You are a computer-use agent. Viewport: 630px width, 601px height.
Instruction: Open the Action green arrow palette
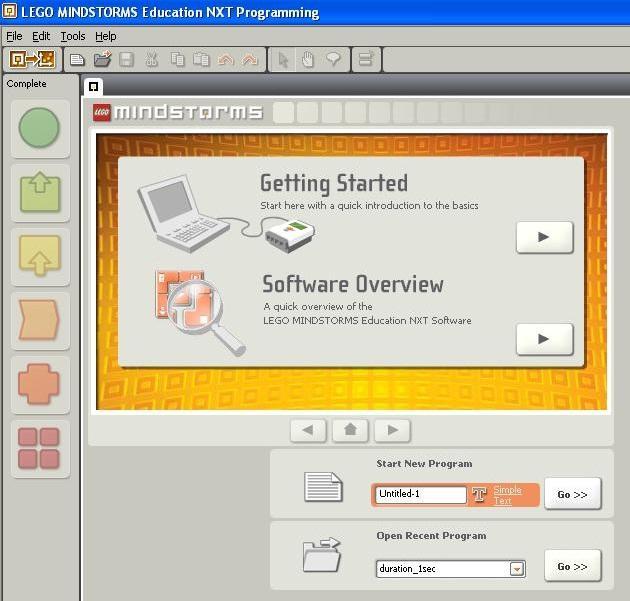pyautogui.click(x=40, y=192)
